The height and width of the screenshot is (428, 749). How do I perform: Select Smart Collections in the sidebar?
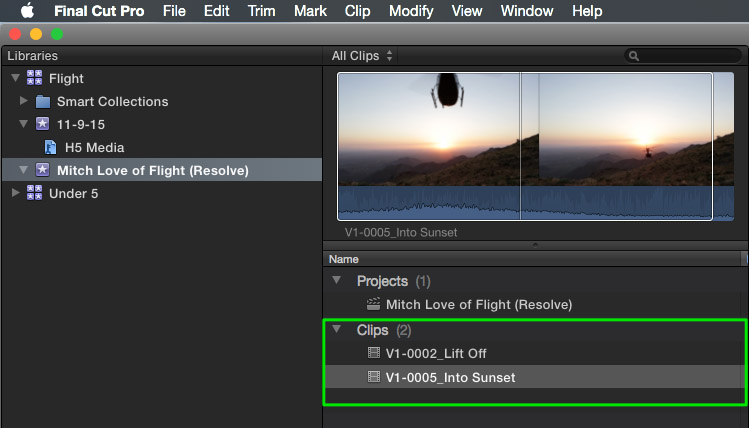[162, 101]
